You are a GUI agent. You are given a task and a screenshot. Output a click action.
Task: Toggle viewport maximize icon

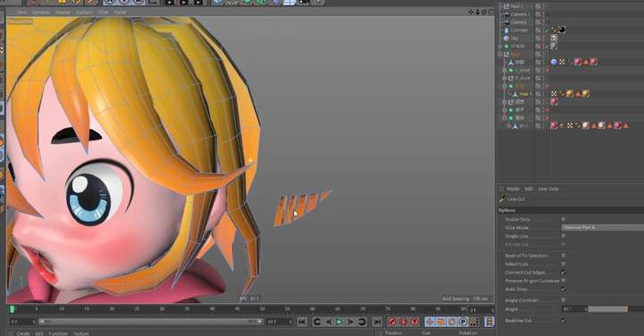click(491, 12)
